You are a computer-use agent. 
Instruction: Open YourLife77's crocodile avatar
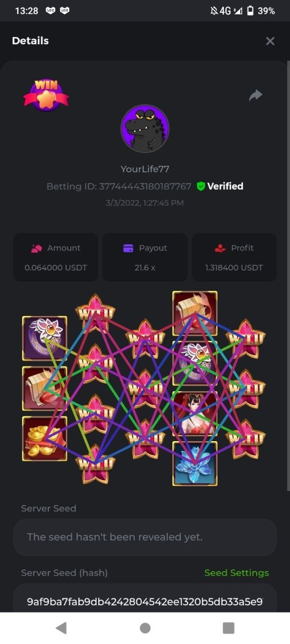coord(145,129)
